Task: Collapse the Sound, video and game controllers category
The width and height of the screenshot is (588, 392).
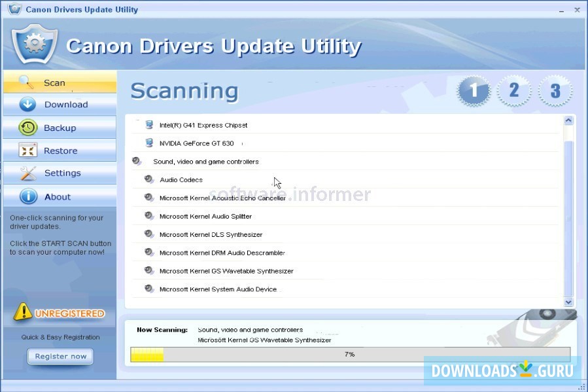Action: click(137, 161)
